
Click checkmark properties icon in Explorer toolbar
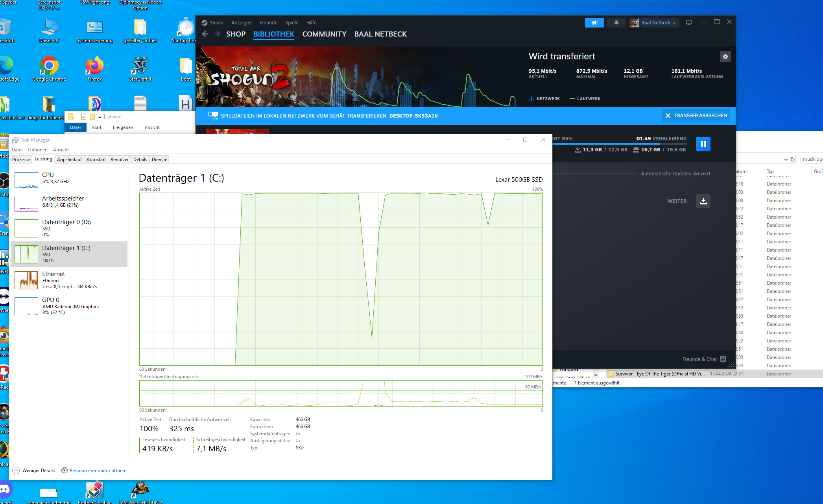[x=84, y=117]
